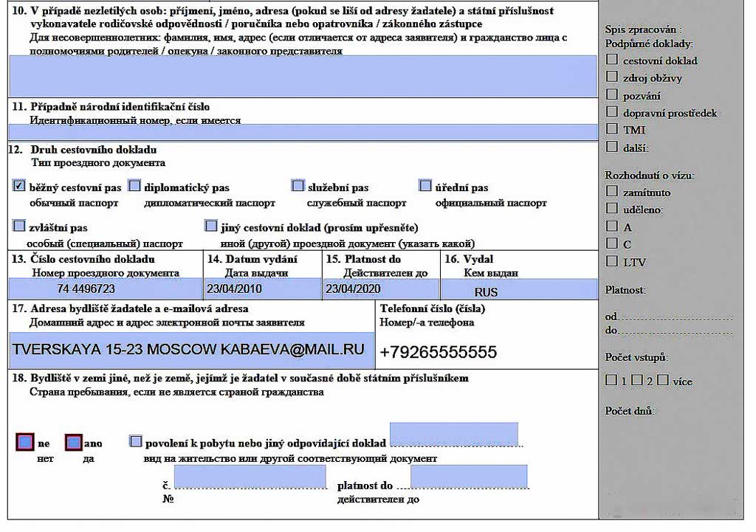This screenshot has width=756, height=532.
Task: Check the 'TMI' box
Action: coord(612,128)
